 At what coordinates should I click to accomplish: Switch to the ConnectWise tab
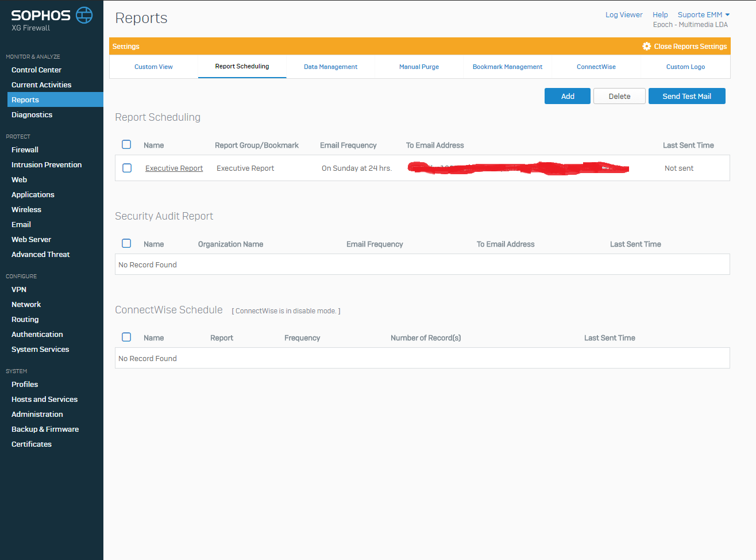pos(596,67)
